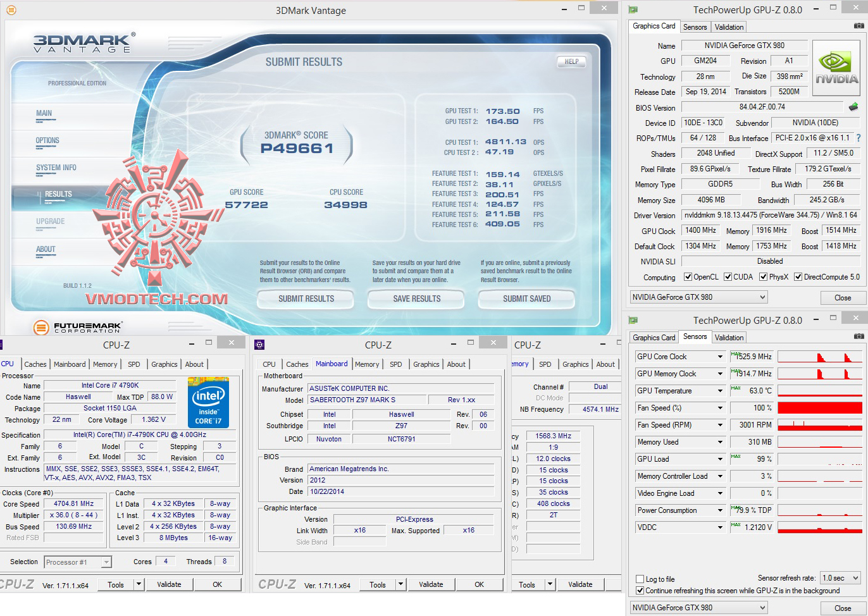The width and height of the screenshot is (868, 616).
Task: Enable the Log to file checkbox
Action: tap(640, 579)
